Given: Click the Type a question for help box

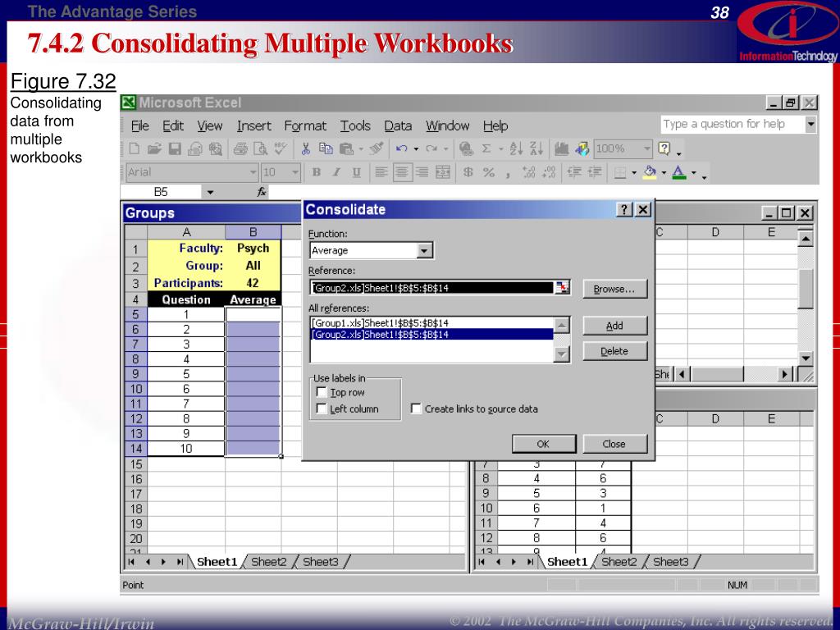Looking at the screenshot, I should (733, 125).
